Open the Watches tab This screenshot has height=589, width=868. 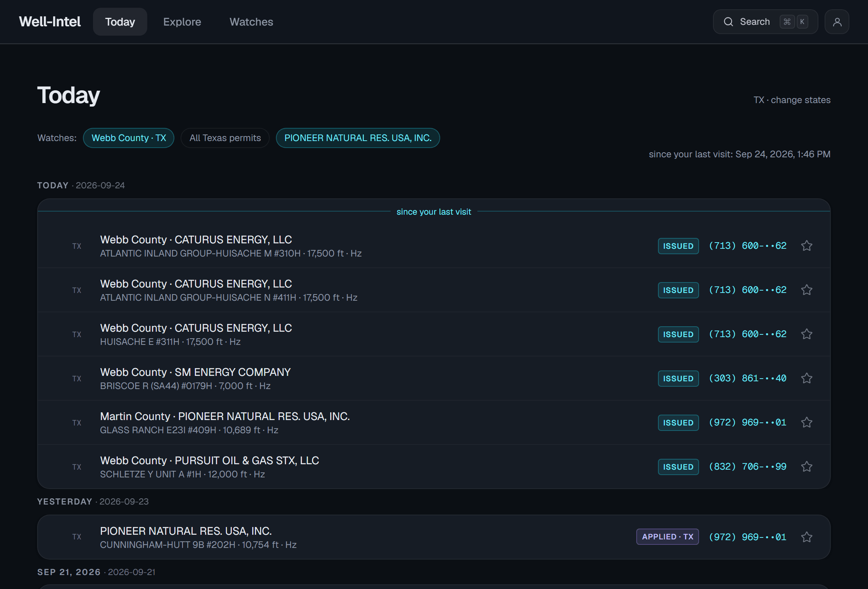(251, 22)
